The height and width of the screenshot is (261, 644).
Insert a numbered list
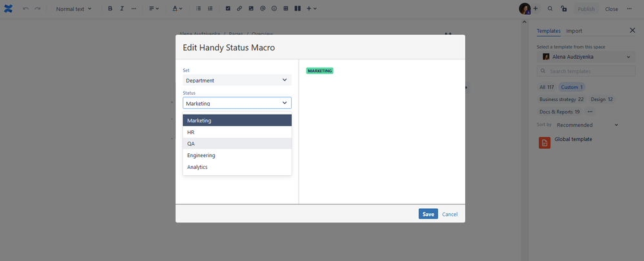coord(210,8)
